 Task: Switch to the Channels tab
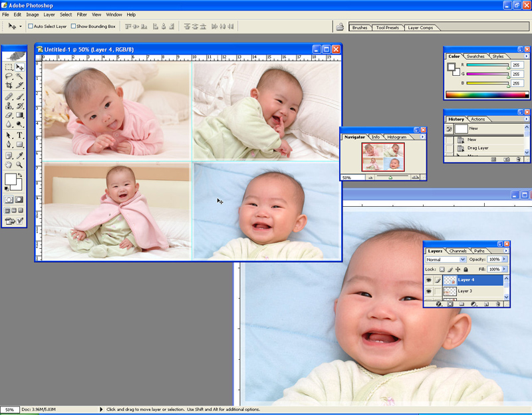(458, 251)
